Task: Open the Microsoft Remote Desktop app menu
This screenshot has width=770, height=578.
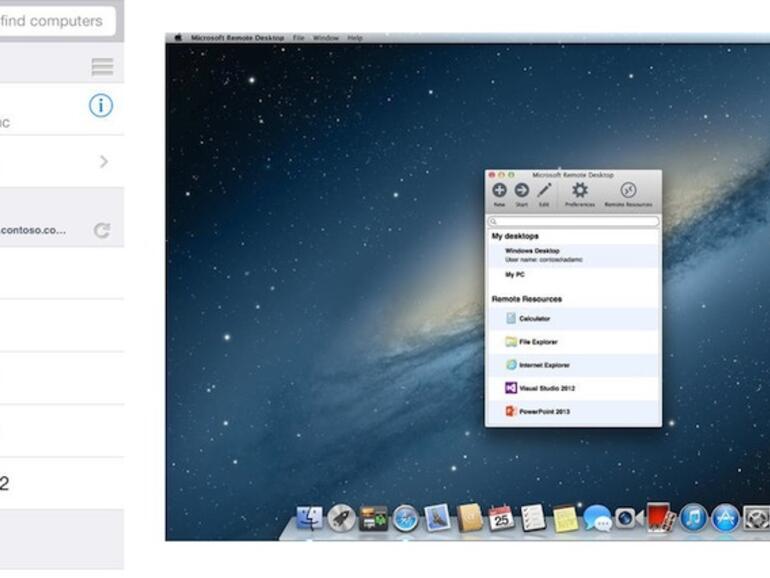Action: (238, 38)
